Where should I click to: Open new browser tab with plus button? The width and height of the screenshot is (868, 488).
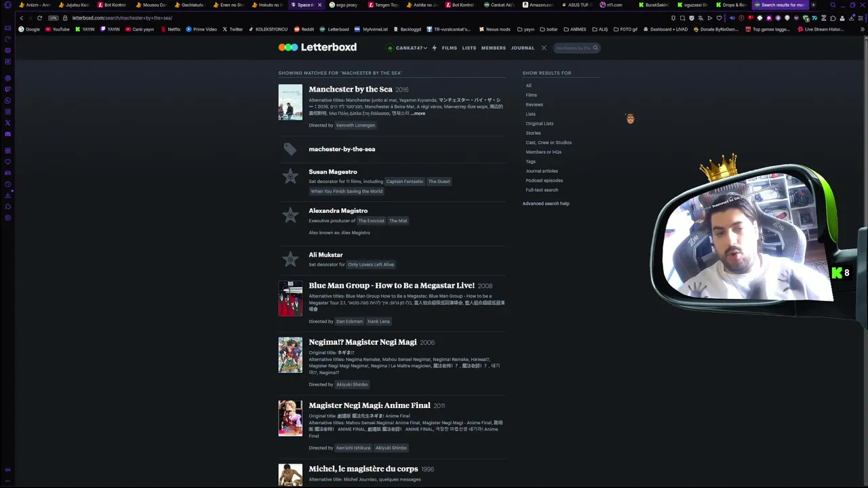click(813, 5)
